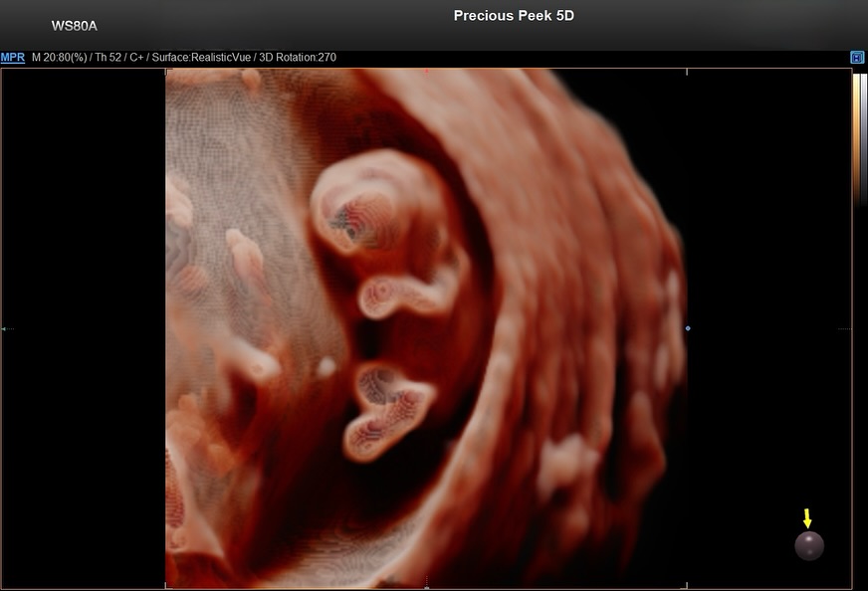Click the top-left ROI corner tick
868x591 pixels.
(x=166, y=72)
